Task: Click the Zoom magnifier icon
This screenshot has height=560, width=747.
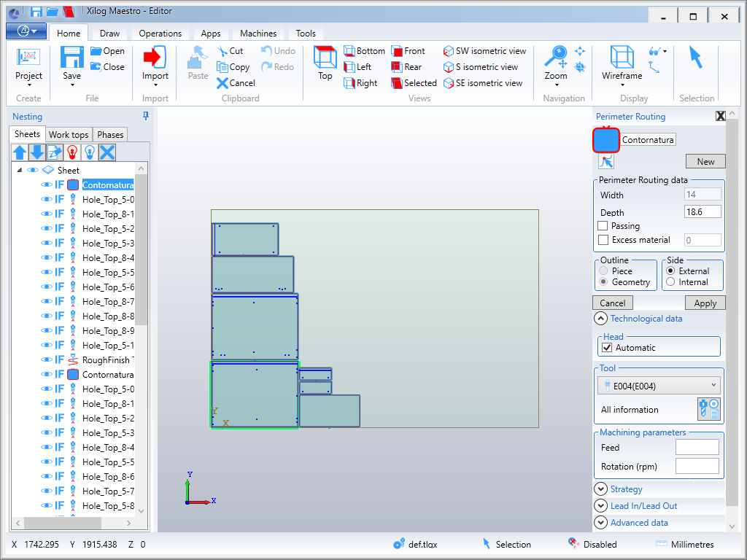Action: (555, 57)
